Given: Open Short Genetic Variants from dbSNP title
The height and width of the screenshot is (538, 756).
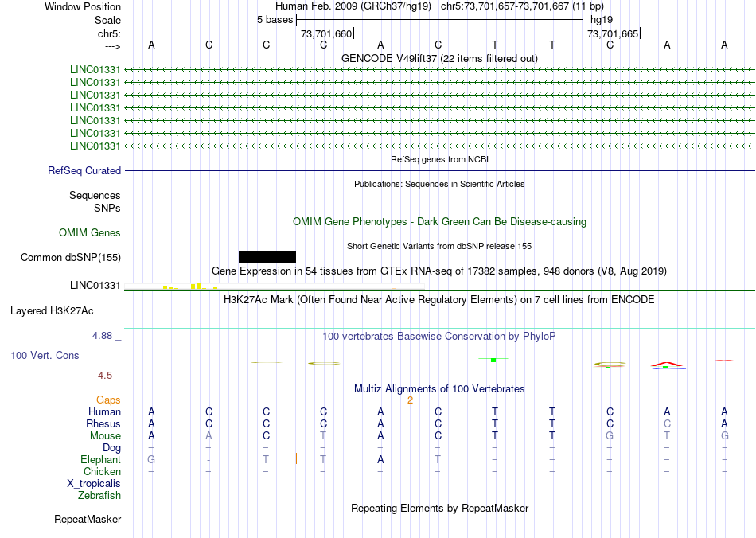Looking at the screenshot, I should 439,246.
